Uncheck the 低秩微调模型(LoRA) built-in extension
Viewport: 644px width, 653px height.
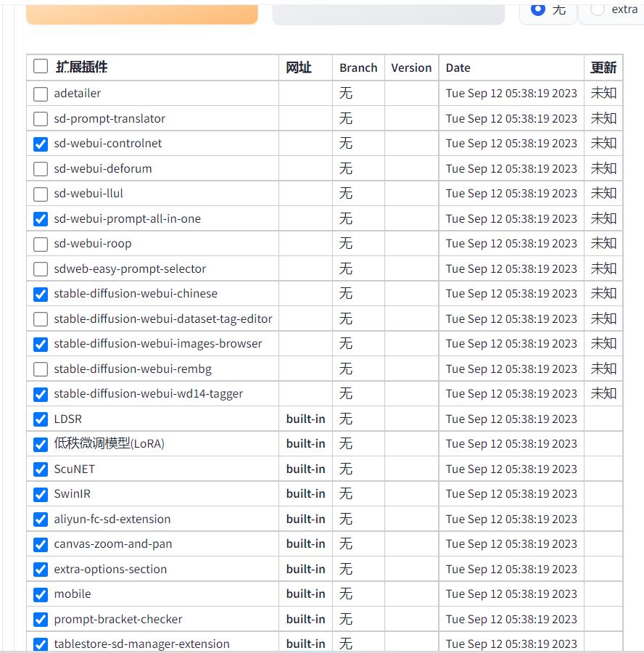click(41, 444)
